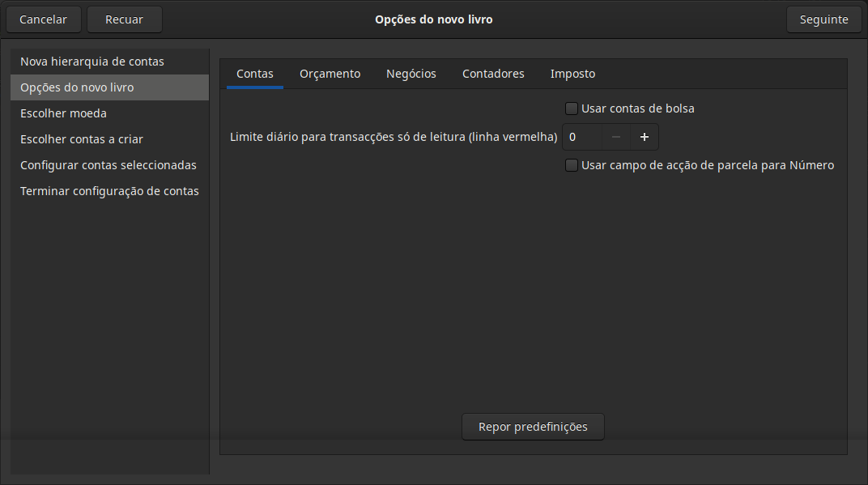Select the Contas tab
The width and height of the screenshot is (868, 485).
(x=254, y=74)
